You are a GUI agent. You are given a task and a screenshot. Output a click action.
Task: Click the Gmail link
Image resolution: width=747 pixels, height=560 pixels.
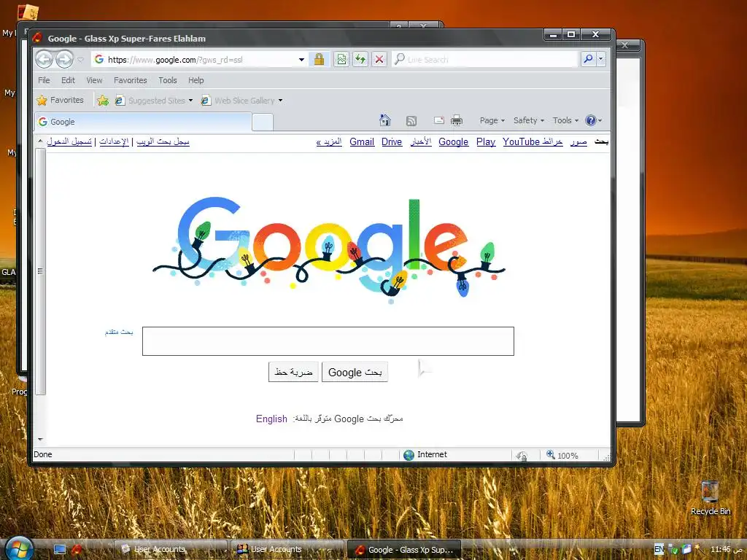[362, 142]
